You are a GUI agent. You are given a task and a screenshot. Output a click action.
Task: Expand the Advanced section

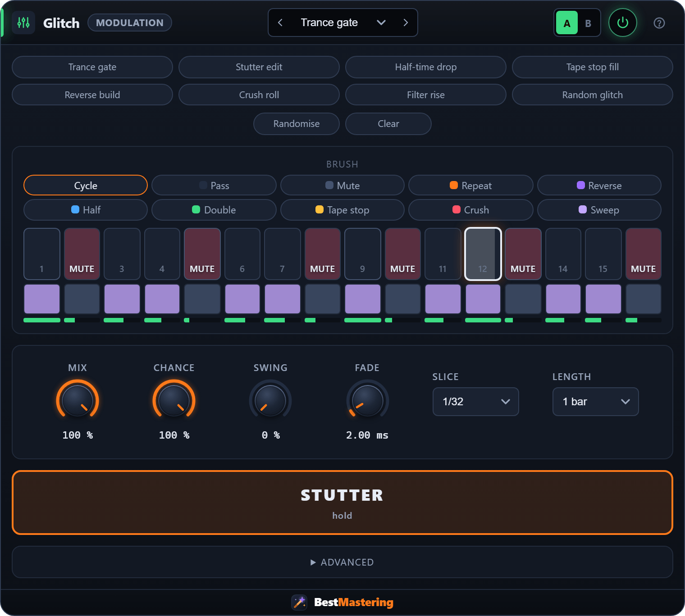[342, 562]
